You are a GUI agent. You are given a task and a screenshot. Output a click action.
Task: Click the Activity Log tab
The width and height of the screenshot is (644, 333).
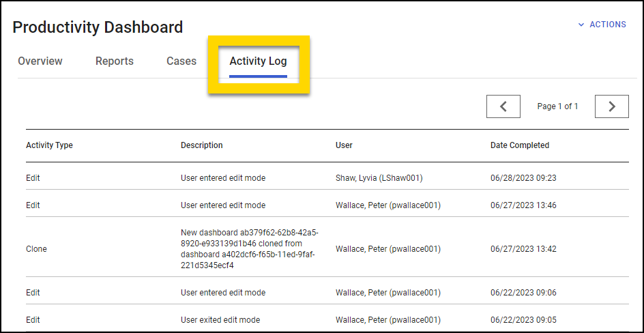(258, 61)
